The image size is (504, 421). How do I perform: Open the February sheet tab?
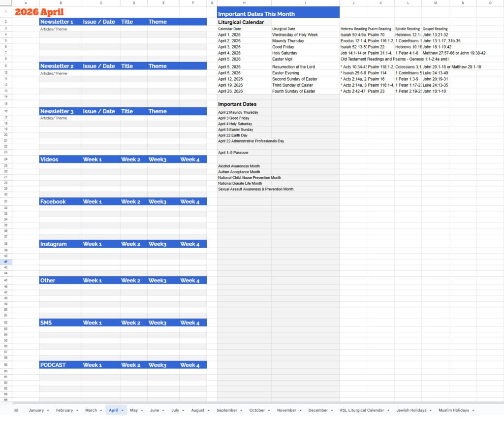pyautogui.click(x=64, y=410)
